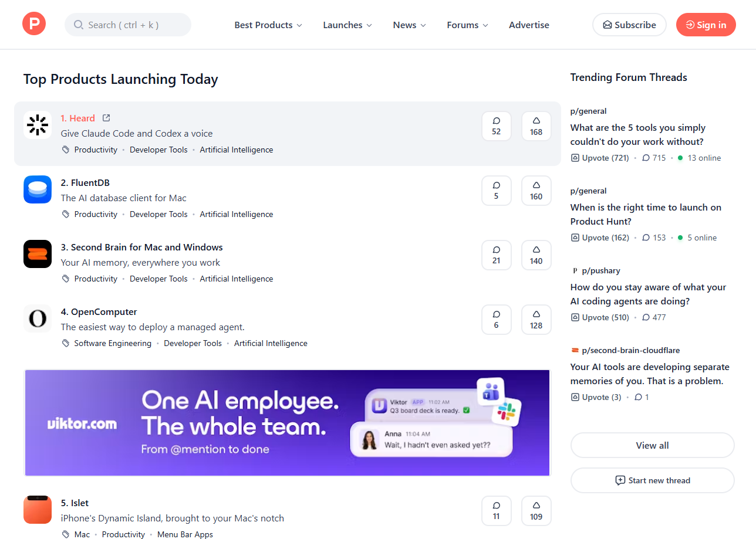The height and width of the screenshot is (539, 756).
Task: Click the Sign in button
Action: click(706, 25)
